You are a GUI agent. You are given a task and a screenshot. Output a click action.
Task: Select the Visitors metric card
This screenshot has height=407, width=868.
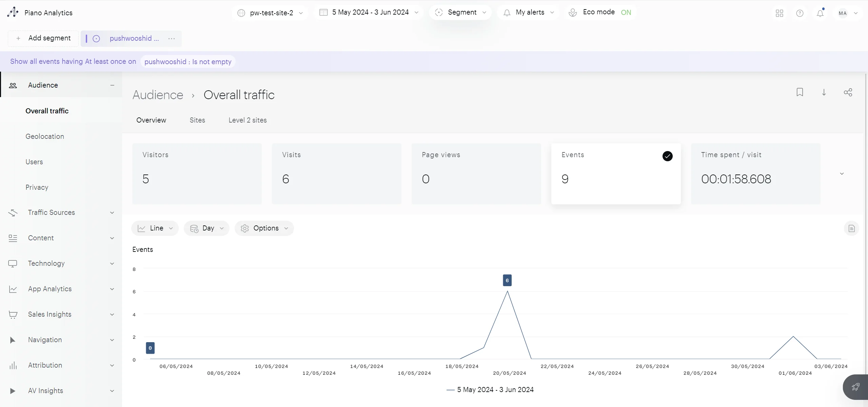click(197, 173)
